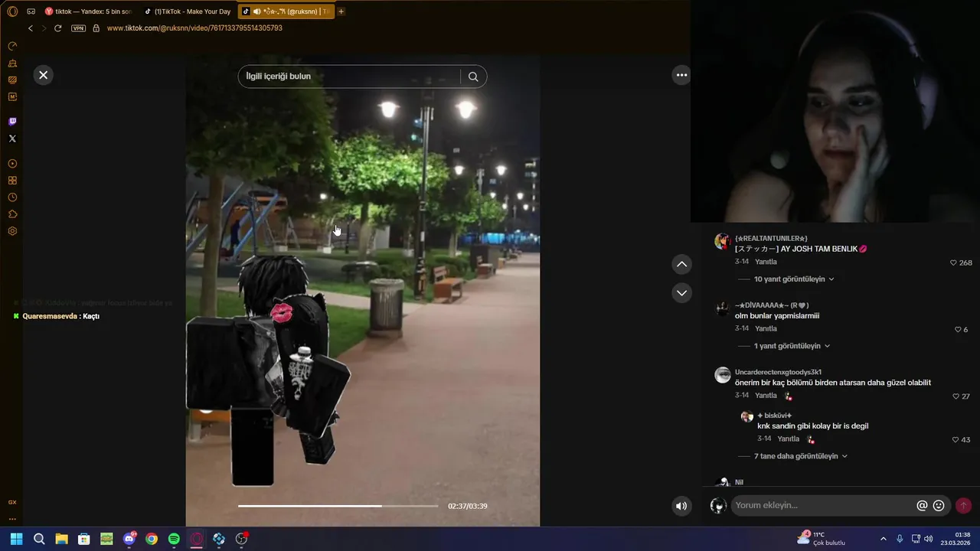Open Windows taskbar Search
The image size is (980, 551).
coord(39,539)
